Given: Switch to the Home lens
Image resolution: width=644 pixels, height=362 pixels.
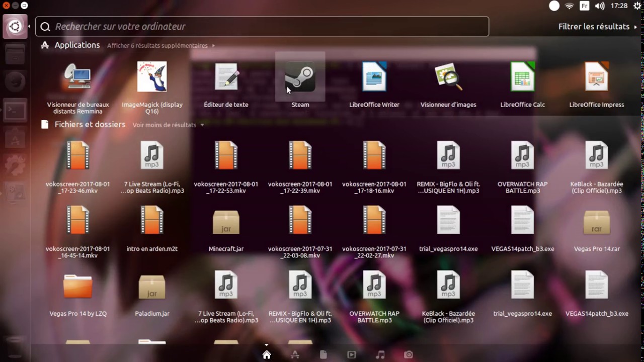Looking at the screenshot, I should coord(267,354).
